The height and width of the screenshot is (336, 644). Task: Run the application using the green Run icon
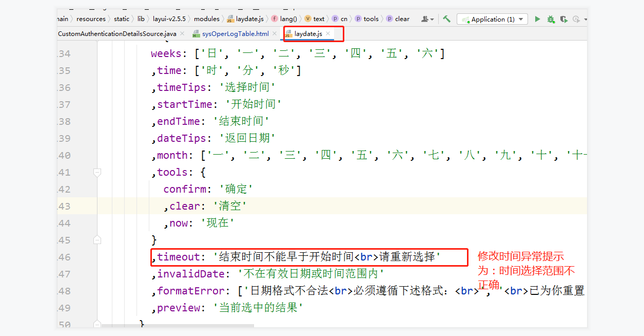pos(537,18)
